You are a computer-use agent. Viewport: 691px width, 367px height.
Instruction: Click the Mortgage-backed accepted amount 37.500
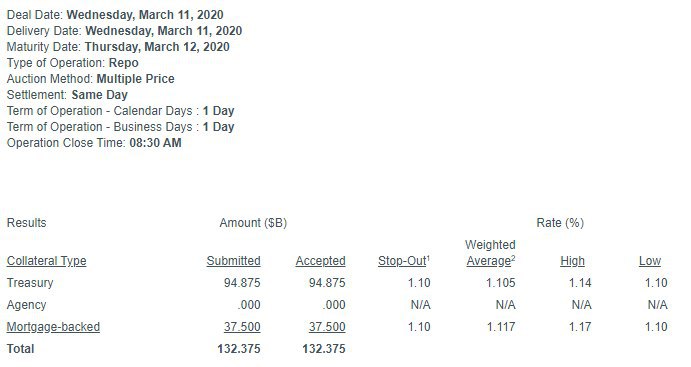327,327
